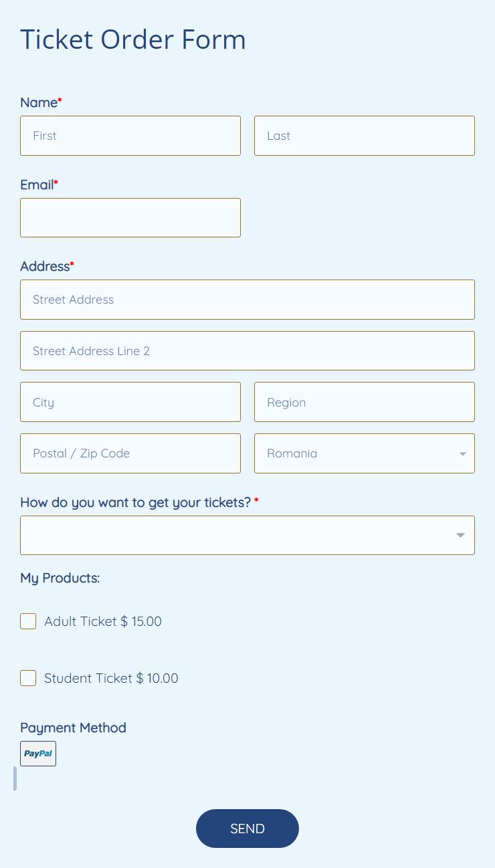Click the Ticket Order Form heading

133,39
